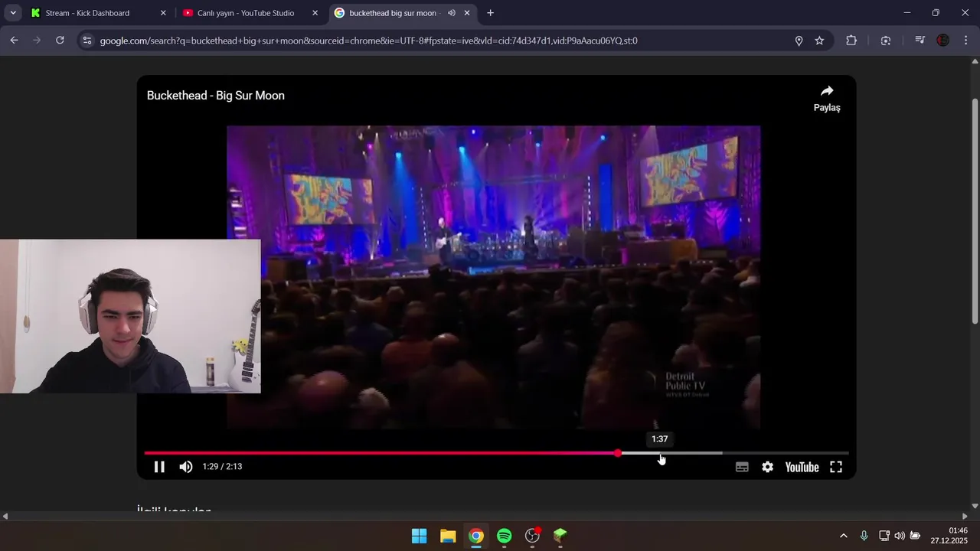
Task: Click horizontal scrollbar right arrow
Action: coord(965,517)
